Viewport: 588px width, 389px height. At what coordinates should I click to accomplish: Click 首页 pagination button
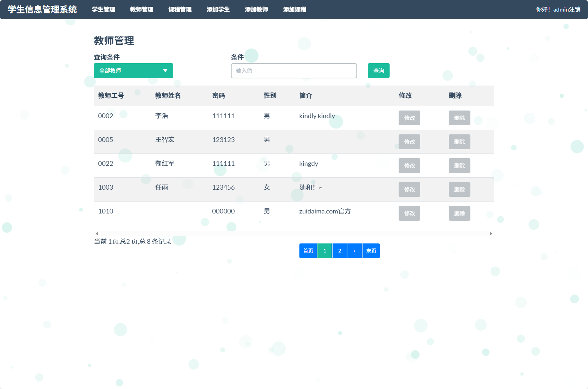pyautogui.click(x=308, y=251)
